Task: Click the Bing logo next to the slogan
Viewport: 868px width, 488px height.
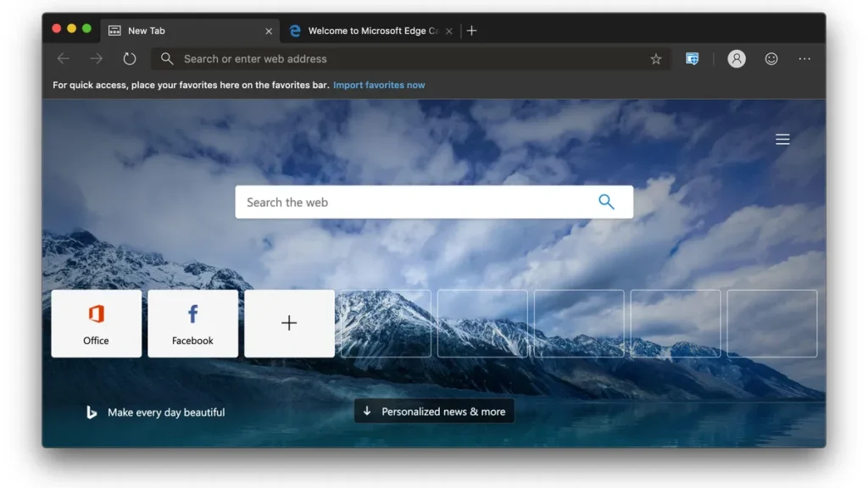Action: [91, 413]
